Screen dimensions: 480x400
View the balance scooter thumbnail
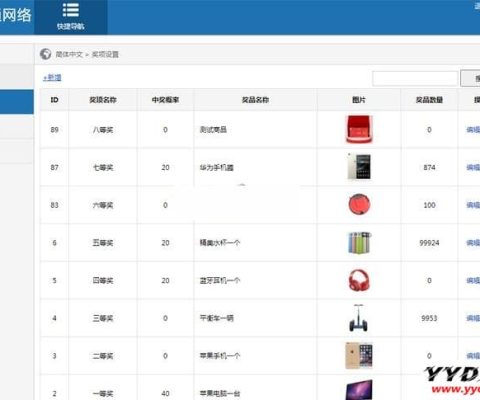359,318
